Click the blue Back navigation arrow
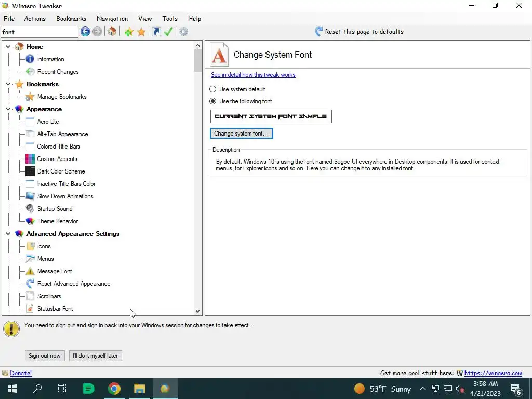Image resolution: width=532 pixels, height=399 pixels. point(85,32)
